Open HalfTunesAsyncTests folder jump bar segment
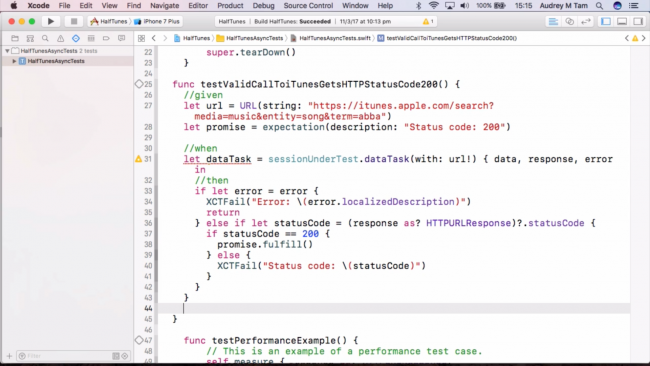 [250, 38]
